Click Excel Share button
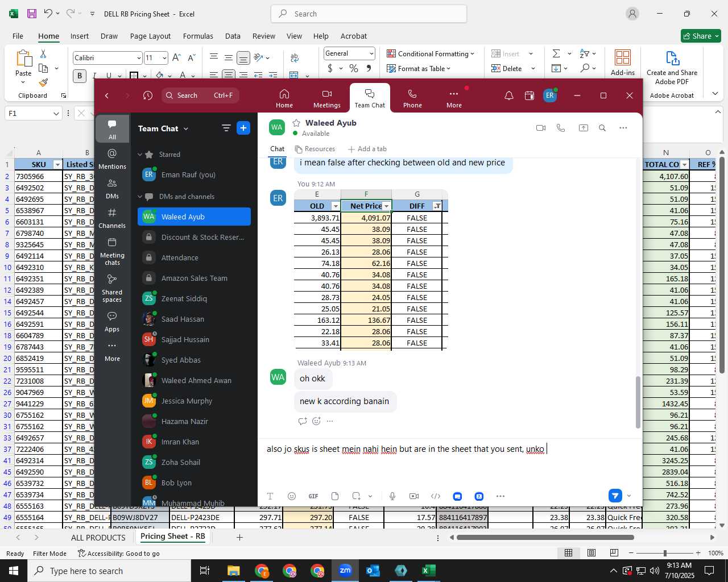The width and height of the screenshot is (728, 582). click(x=701, y=36)
